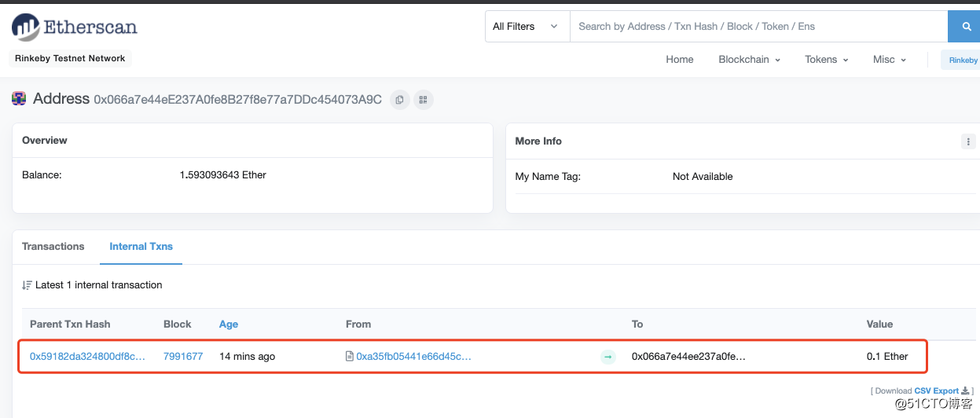
Task: Click the Age column header
Action: [229, 324]
